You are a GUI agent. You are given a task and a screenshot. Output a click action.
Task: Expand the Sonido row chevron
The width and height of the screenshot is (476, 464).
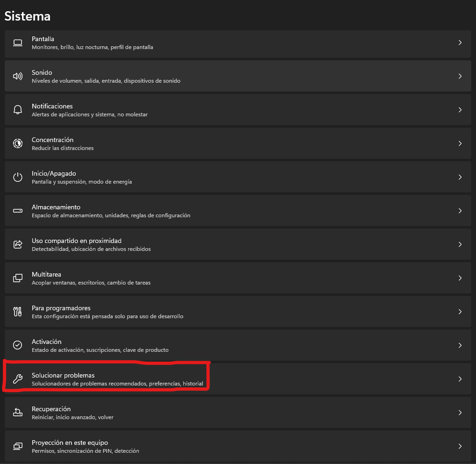click(460, 76)
